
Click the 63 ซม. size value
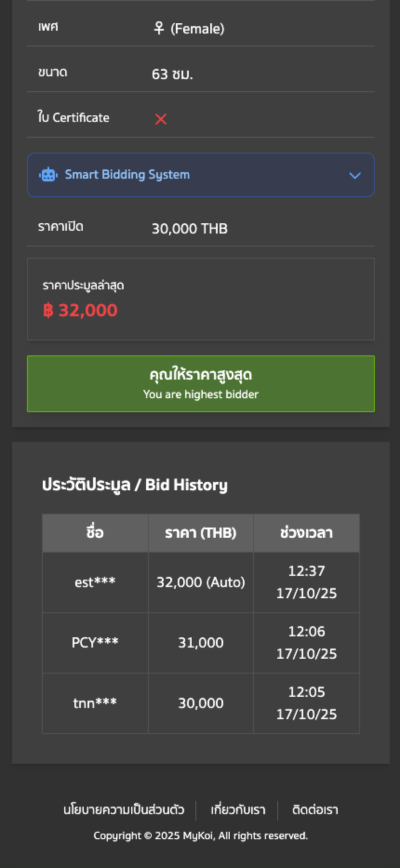click(x=172, y=74)
